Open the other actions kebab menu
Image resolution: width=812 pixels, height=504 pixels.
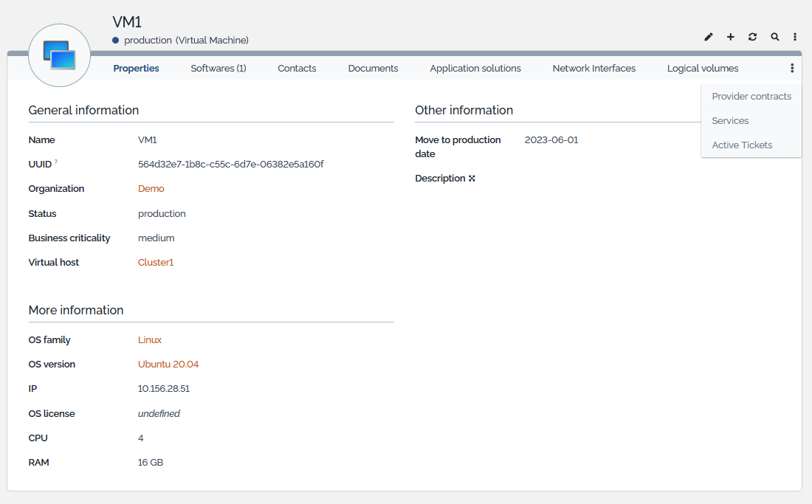pyautogui.click(x=795, y=37)
